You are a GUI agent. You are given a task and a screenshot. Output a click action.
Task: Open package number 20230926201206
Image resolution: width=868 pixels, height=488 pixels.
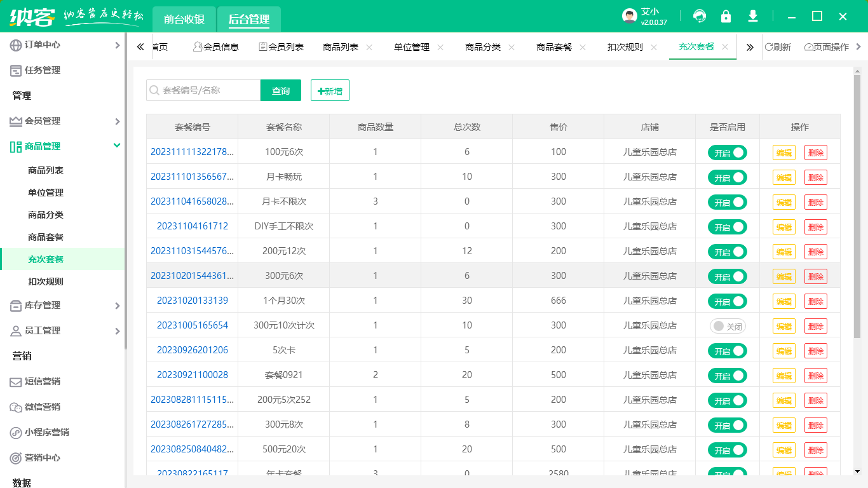193,350
